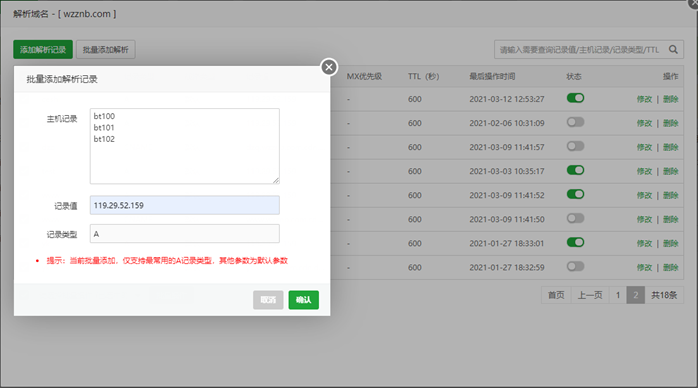Viewport: 698px width, 388px height.
Task: Cancel the dialog with 取消 button
Action: coord(268,300)
